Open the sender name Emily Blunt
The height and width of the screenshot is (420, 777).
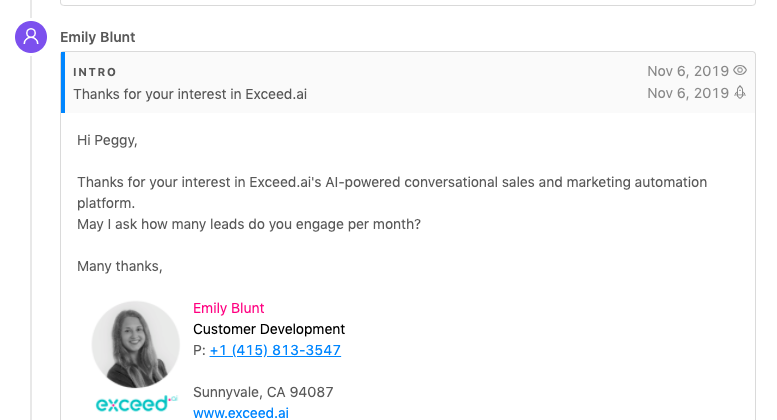[98, 37]
